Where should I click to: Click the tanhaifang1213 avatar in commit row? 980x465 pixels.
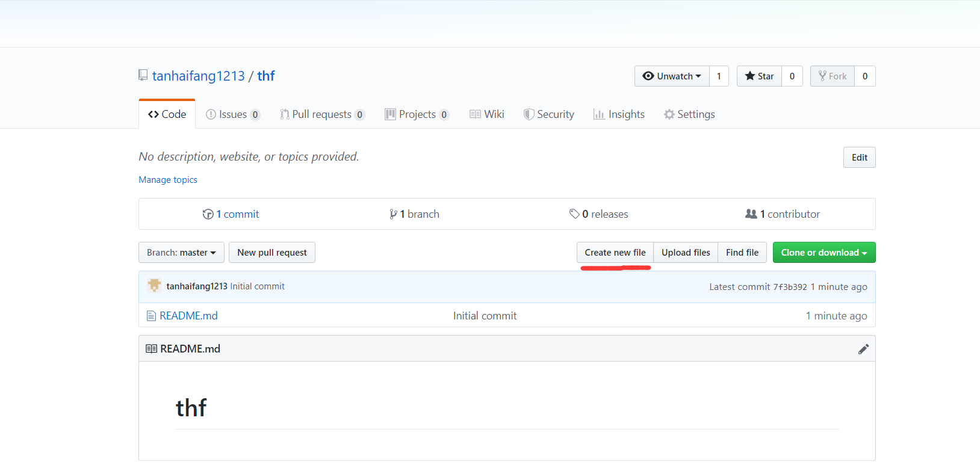154,286
